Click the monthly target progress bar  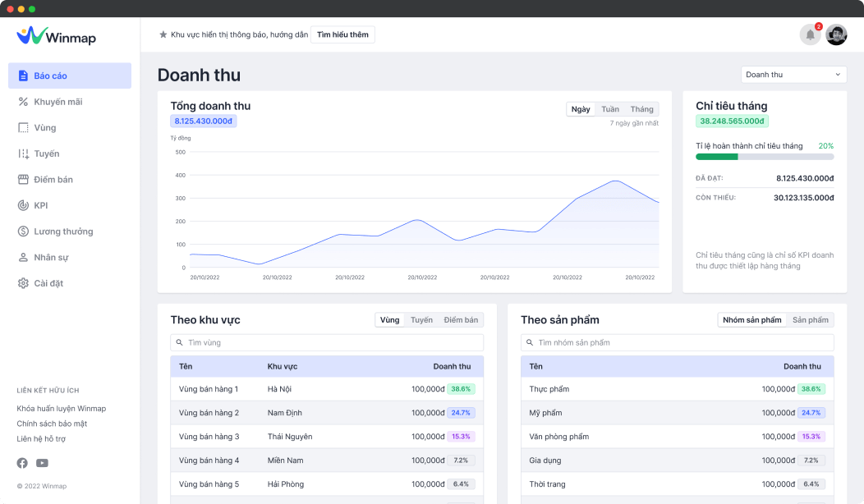[764, 156]
